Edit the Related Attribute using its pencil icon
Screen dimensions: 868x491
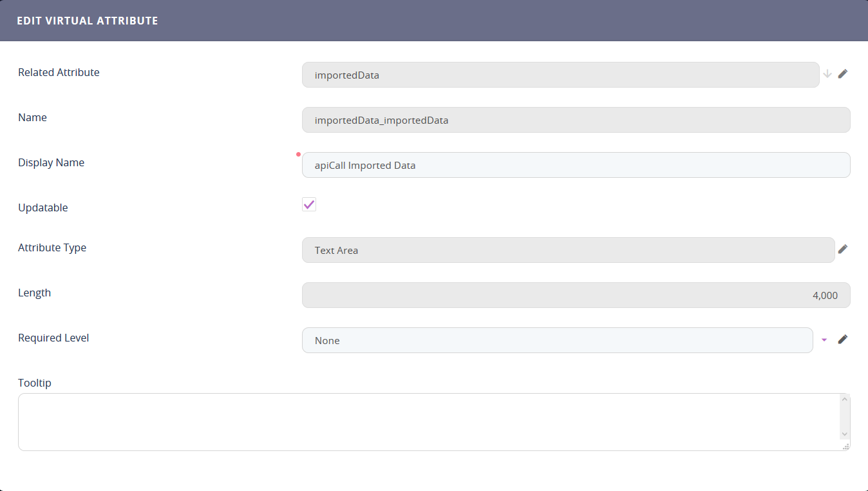[843, 73]
